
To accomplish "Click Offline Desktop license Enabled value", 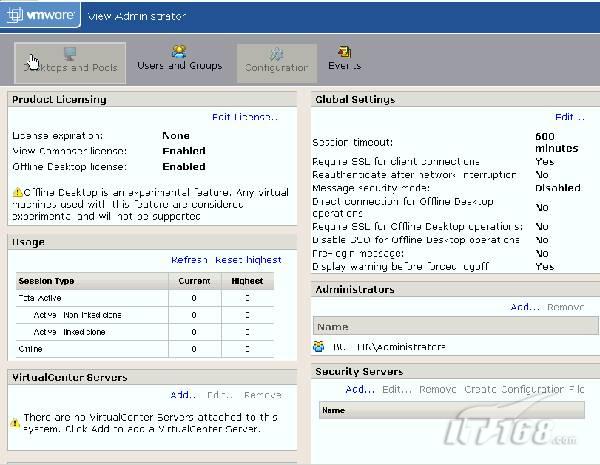I will click(x=184, y=166).
